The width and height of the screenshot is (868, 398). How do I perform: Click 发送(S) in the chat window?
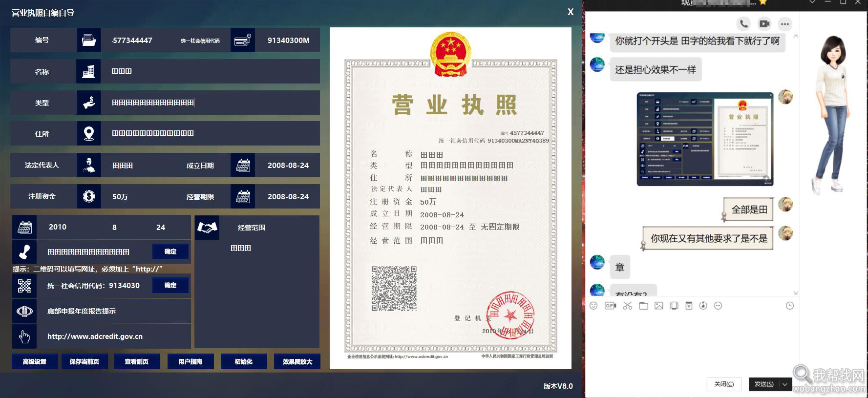pyautogui.click(x=764, y=384)
